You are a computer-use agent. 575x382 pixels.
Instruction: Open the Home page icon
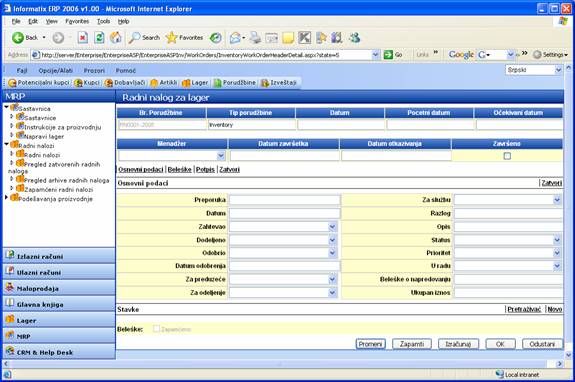pos(116,37)
